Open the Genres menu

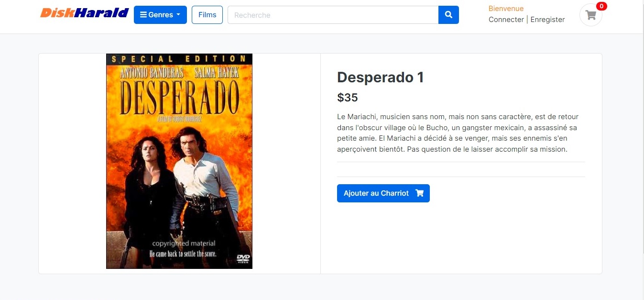tap(160, 15)
